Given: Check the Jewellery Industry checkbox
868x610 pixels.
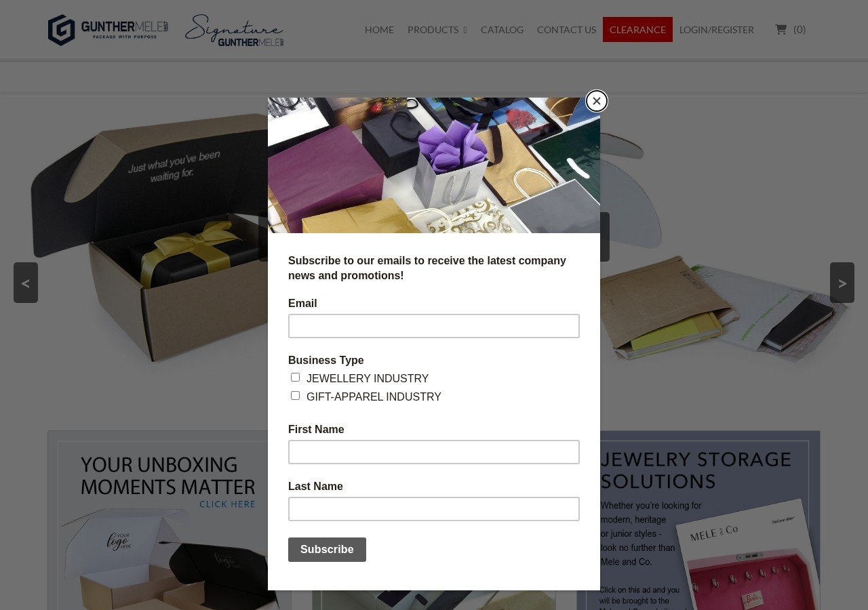Looking at the screenshot, I should 295,378.
